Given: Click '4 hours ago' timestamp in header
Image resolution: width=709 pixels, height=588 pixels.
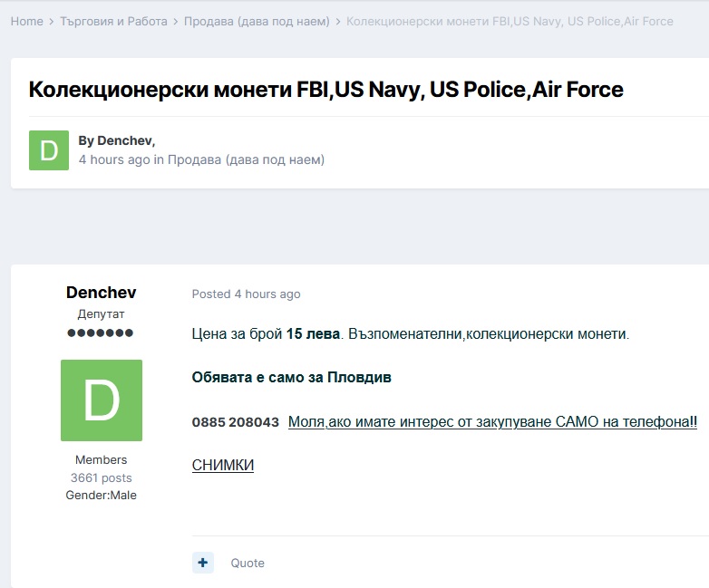Looking at the screenshot, I should tap(114, 159).
